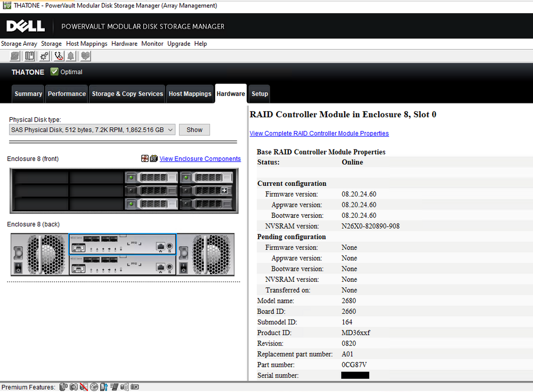Screen dimensions: 533x392
Task: Click the battery-like component icon left of View Enclosure Components
Action: pos(154,158)
